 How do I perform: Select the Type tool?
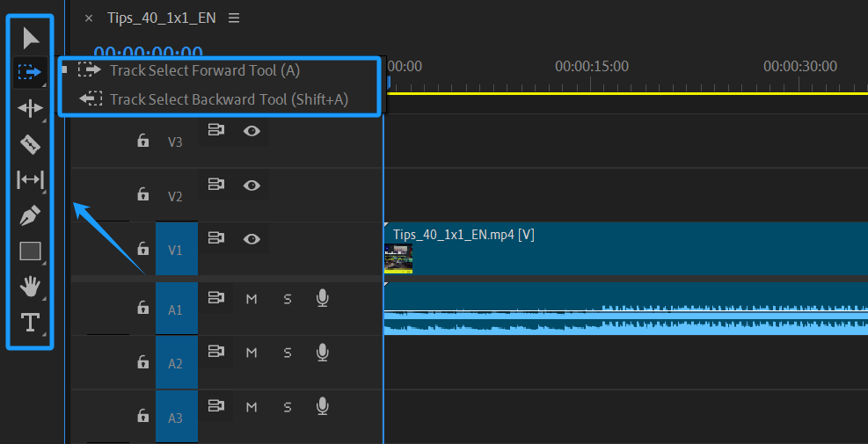[x=31, y=322]
